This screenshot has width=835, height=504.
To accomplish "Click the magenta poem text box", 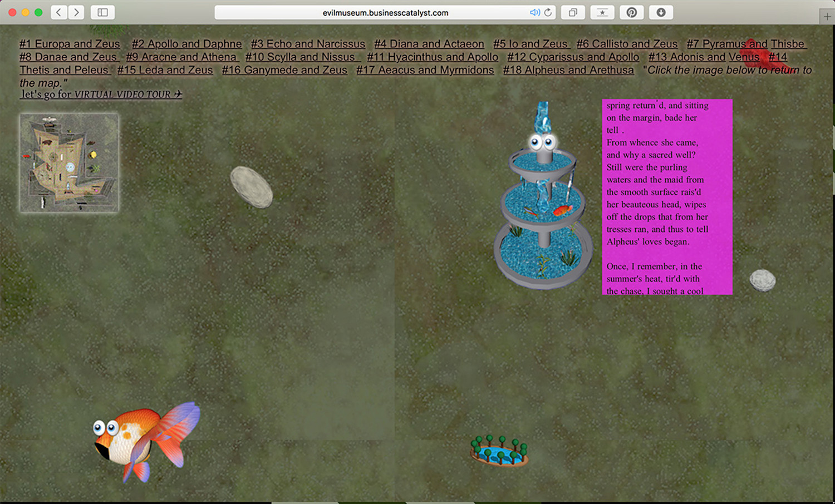I will (x=667, y=197).
